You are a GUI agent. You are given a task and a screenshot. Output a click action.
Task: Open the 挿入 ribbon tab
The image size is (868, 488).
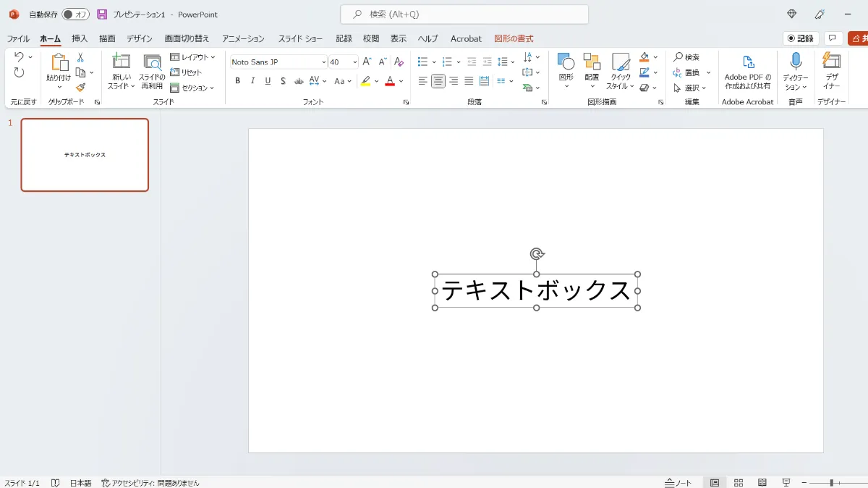[x=80, y=38]
